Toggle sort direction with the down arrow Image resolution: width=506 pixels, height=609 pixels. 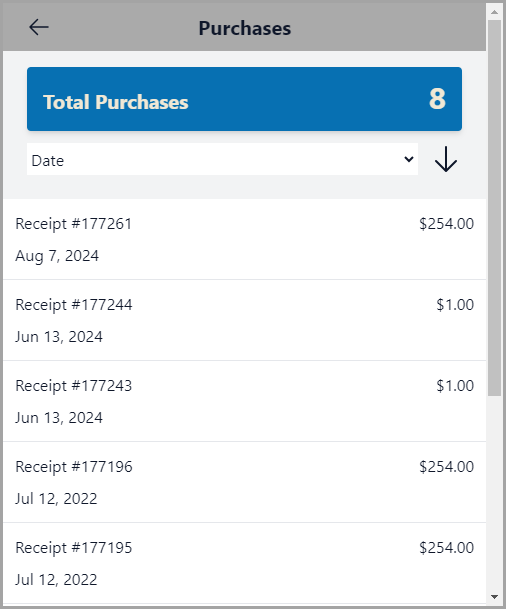[x=445, y=159]
